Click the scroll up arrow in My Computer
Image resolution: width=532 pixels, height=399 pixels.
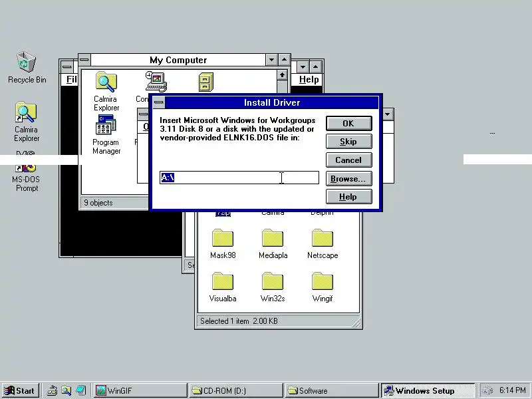(x=282, y=75)
